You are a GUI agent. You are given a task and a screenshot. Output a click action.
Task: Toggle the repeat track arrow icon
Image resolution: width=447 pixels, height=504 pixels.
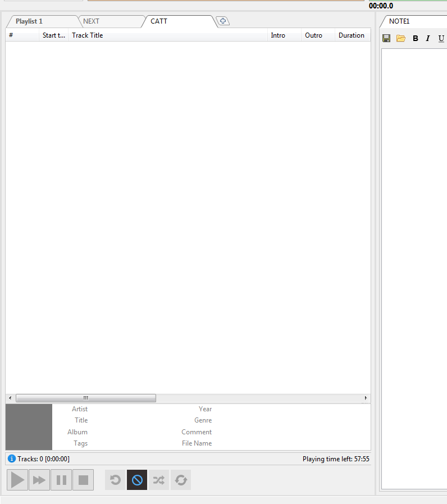115,480
